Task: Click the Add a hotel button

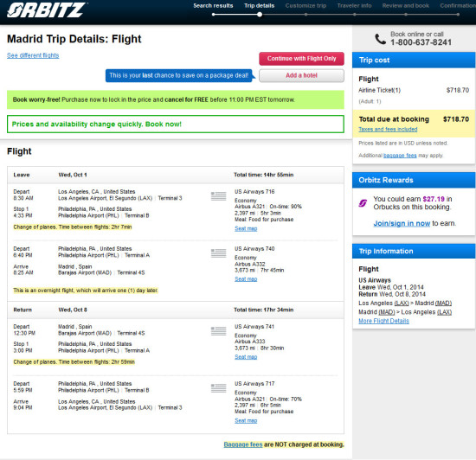Action: click(301, 75)
